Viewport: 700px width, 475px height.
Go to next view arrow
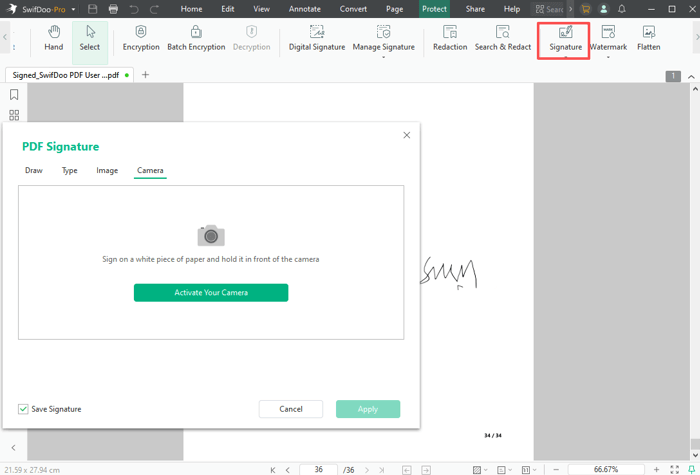click(x=426, y=470)
